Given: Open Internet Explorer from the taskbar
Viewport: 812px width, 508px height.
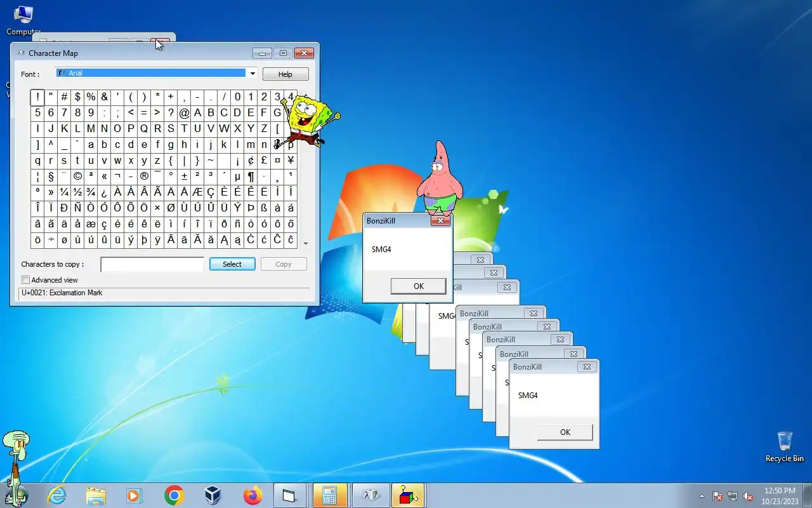Looking at the screenshot, I should click(x=56, y=495).
